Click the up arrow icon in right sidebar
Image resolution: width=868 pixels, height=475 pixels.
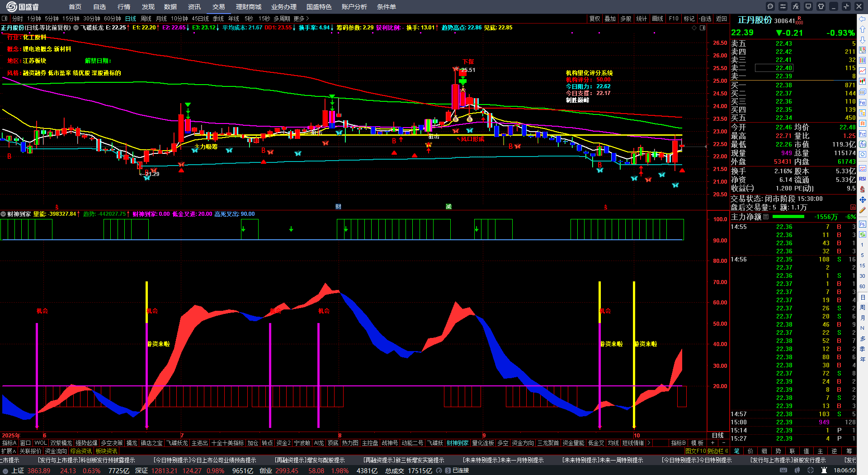click(x=863, y=29)
